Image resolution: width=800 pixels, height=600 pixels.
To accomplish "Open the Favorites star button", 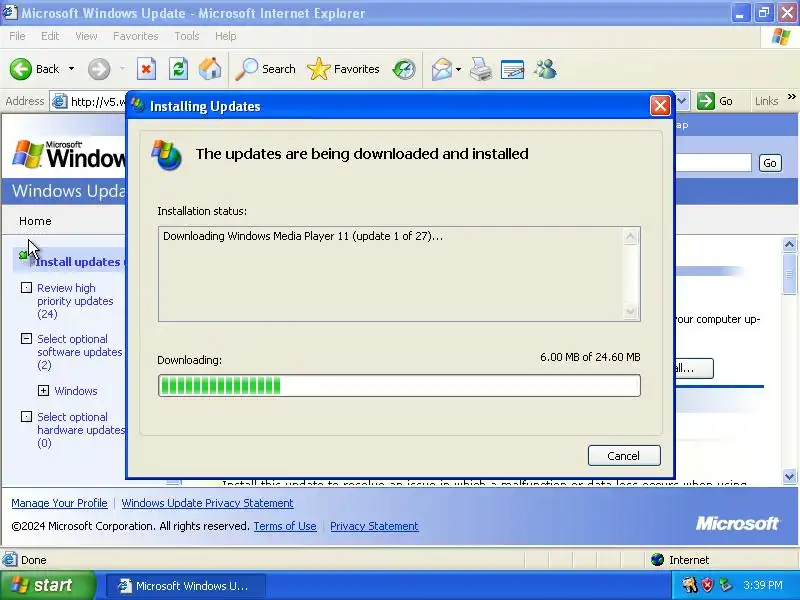I will pos(343,69).
